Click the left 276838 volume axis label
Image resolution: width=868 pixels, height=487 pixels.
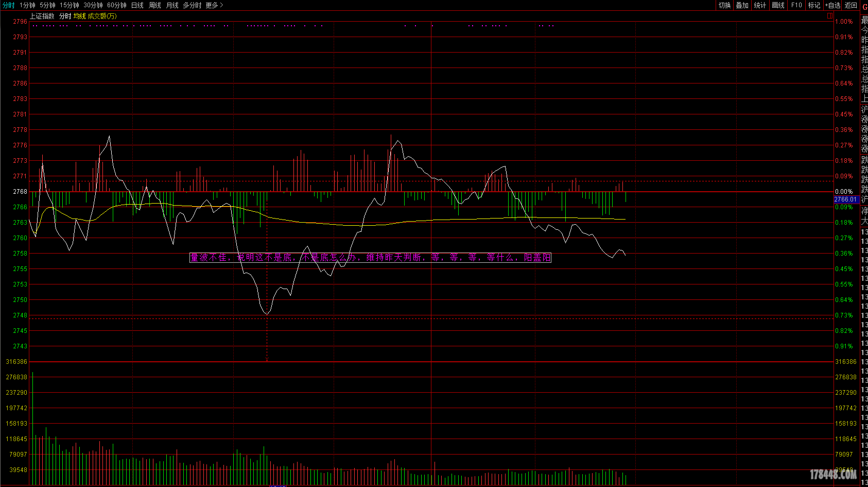[16, 377]
